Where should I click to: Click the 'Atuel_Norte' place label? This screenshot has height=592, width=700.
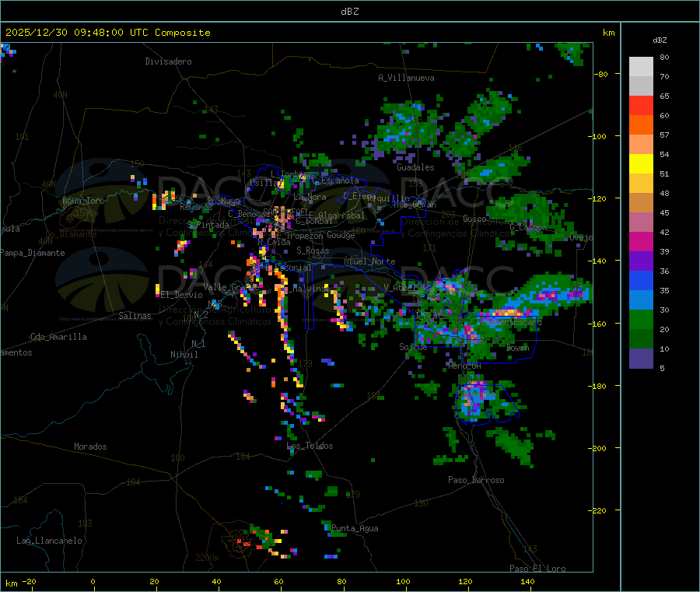pyautogui.click(x=369, y=261)
